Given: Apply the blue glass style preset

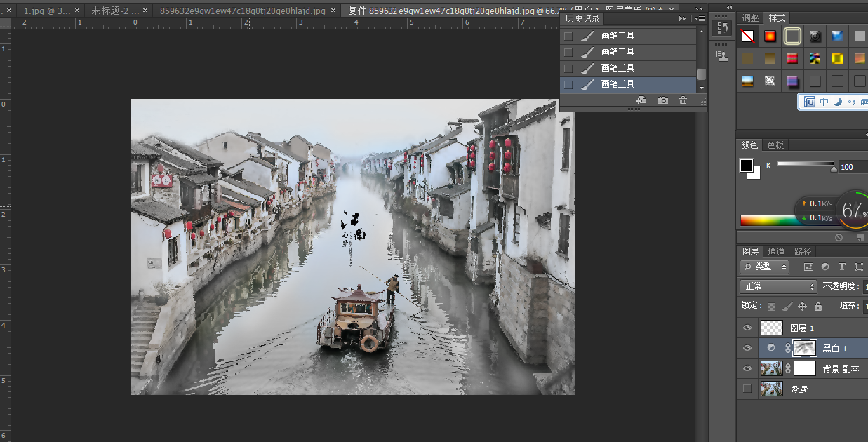Looking at the screenshot, I should pyautogui.click(x=837, y=36).
